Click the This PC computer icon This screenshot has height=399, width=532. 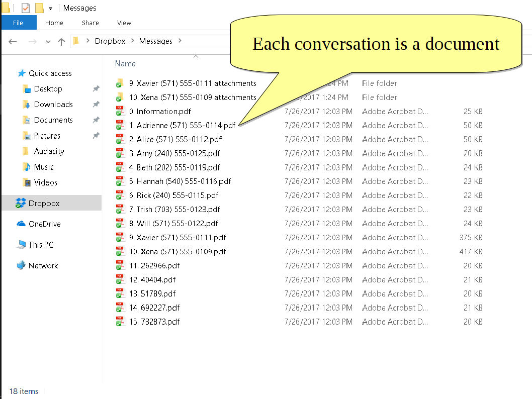pyautogui.click(x=21, y=245)
